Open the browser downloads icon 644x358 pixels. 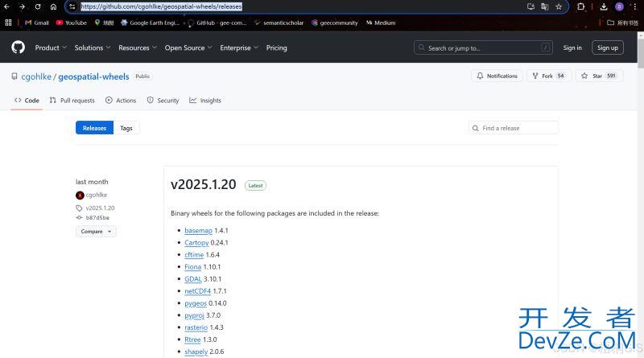[x=604, y=6]
